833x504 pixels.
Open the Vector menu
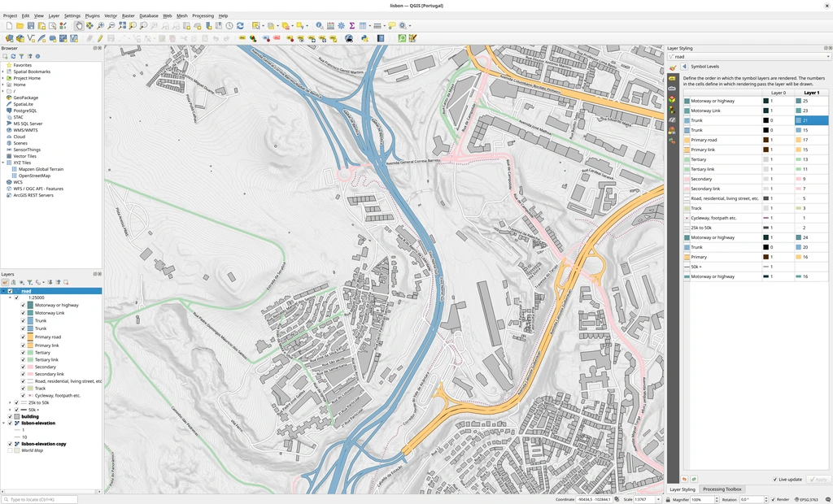coord(111,15)
